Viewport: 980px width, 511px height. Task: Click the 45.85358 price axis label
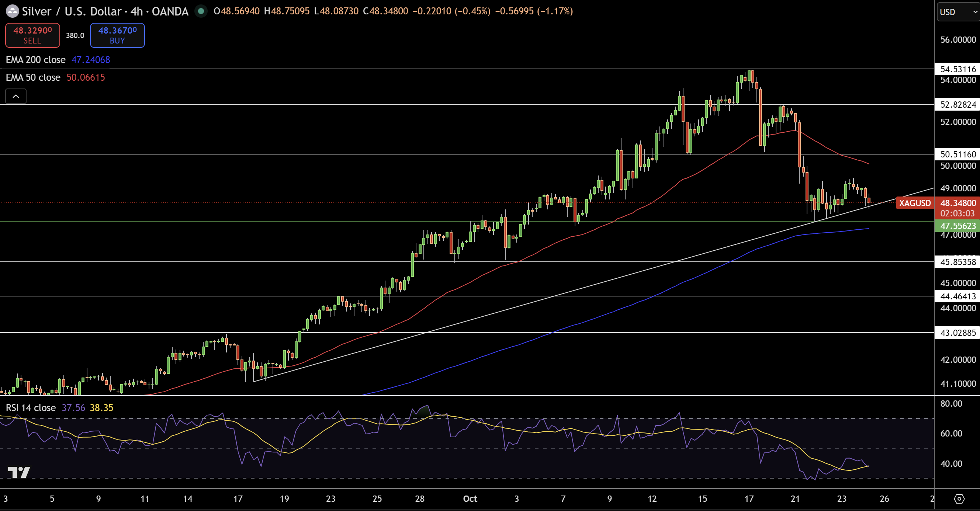[x=957, y=262]
